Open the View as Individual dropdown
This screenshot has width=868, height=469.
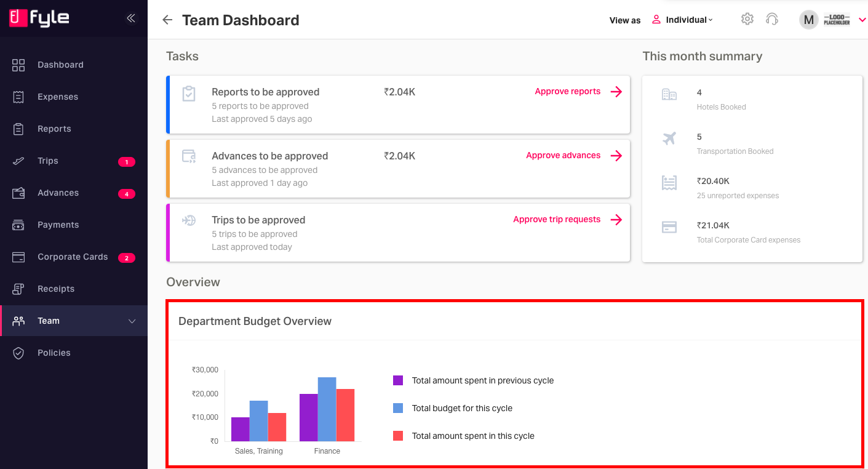pos(682,20)
